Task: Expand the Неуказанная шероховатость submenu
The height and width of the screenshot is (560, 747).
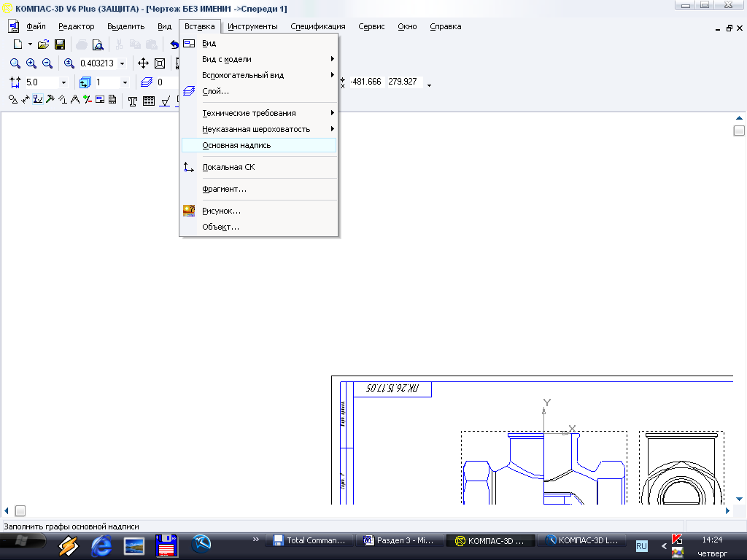Action: tap(259, 129)
